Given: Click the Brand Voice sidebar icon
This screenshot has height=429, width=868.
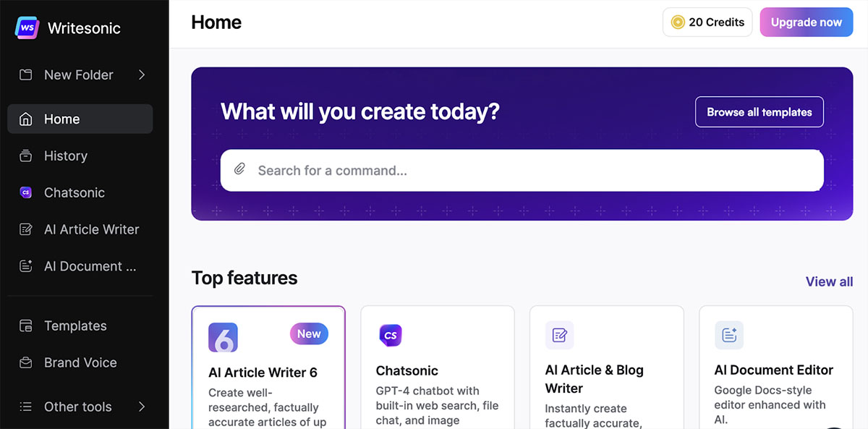Looking at the screenshot, I should point(26,362).
